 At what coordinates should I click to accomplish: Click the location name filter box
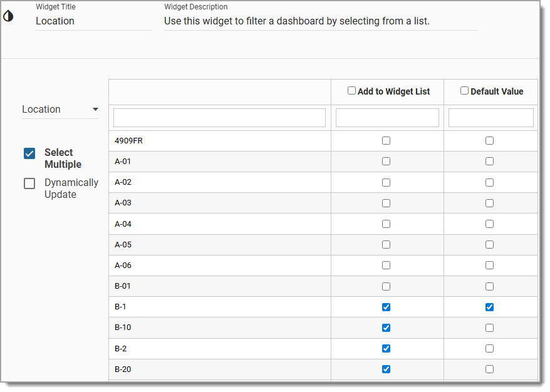tap(218, 117)
